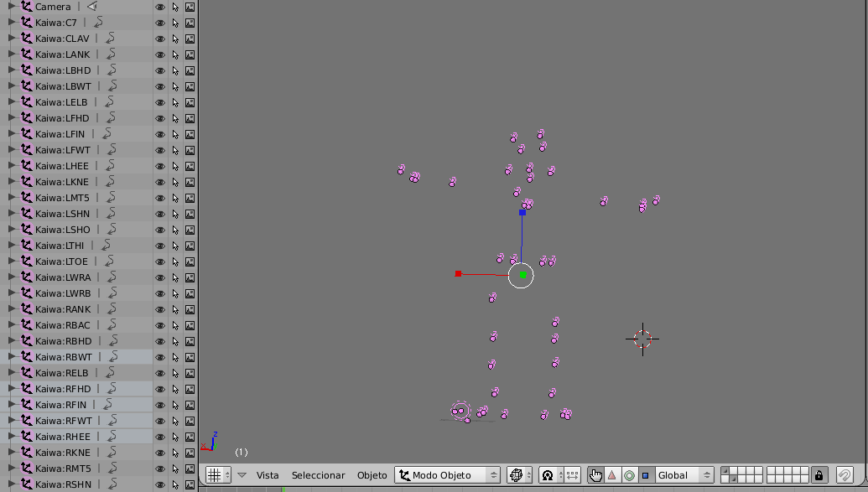Select the scale manipulator square icon
Viewport: 868px width, 492px height.
tap(645, 475)
